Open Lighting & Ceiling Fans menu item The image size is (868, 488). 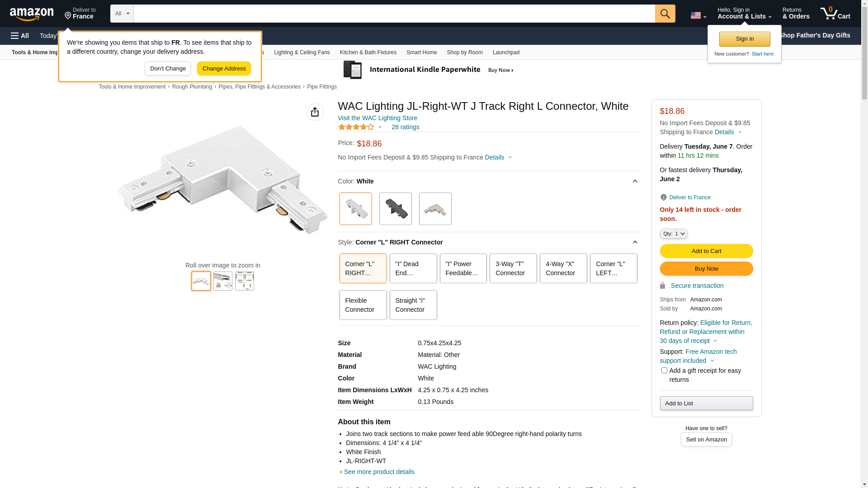click(302, 52)
